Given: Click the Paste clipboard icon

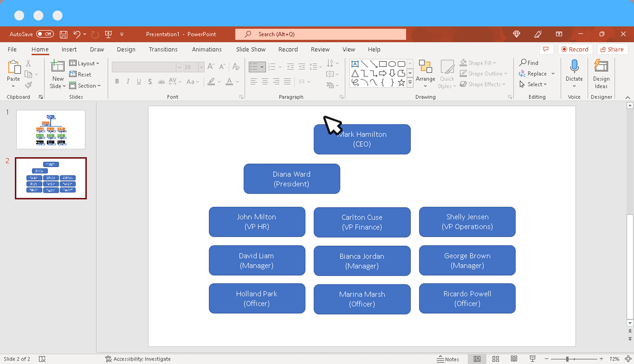Looking at the screenshot, I should (14, 67).
